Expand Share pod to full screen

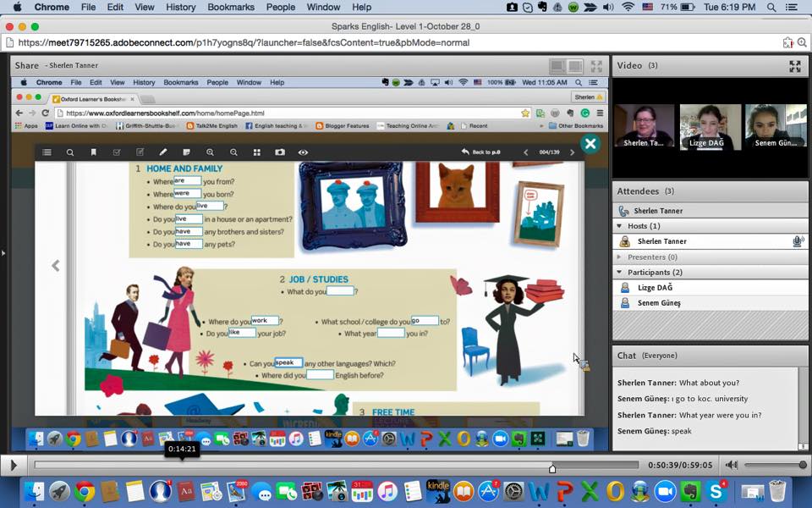click(x=596, y=66)
